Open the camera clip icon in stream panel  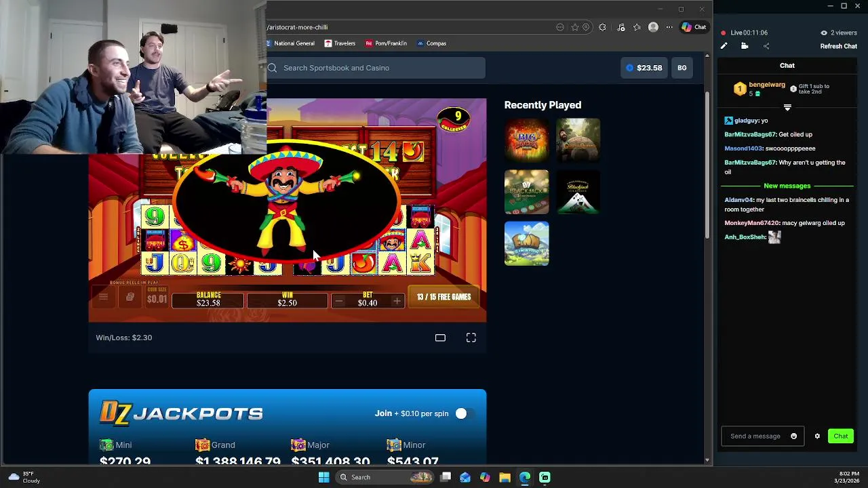[745, 46]
